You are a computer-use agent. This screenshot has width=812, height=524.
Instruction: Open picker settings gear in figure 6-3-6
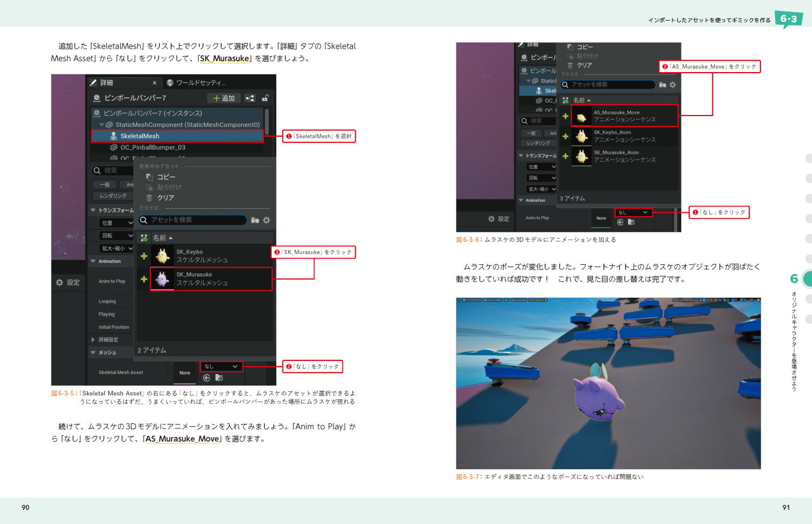[672, 85]
